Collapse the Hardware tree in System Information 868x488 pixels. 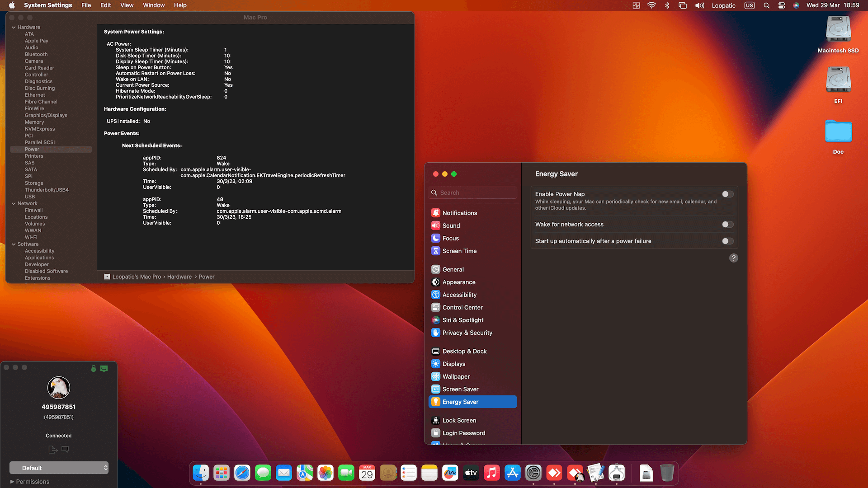click(14, 27)
